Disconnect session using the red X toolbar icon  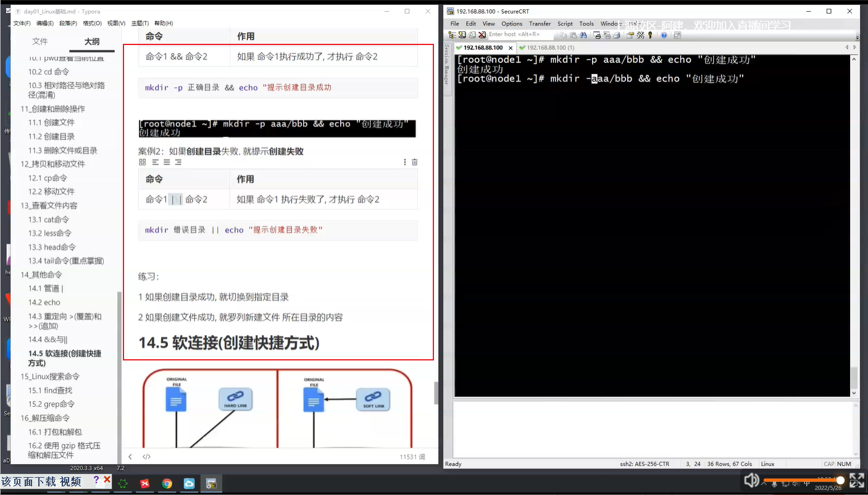point(482,35)
